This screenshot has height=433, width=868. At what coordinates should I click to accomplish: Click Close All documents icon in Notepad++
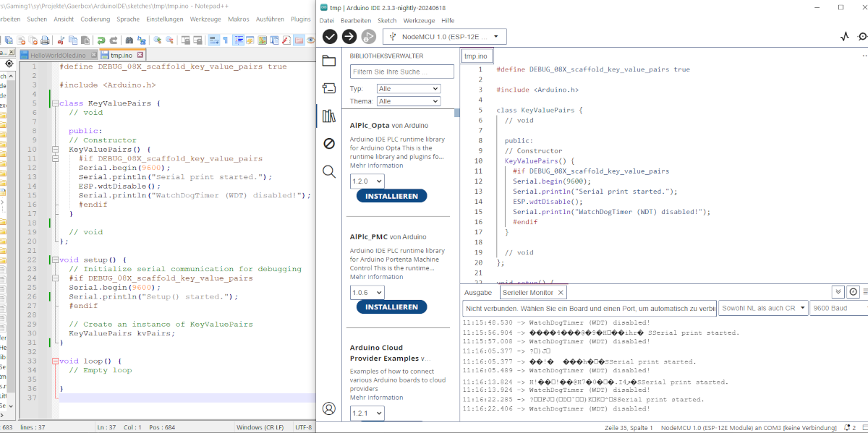(33, 40)
